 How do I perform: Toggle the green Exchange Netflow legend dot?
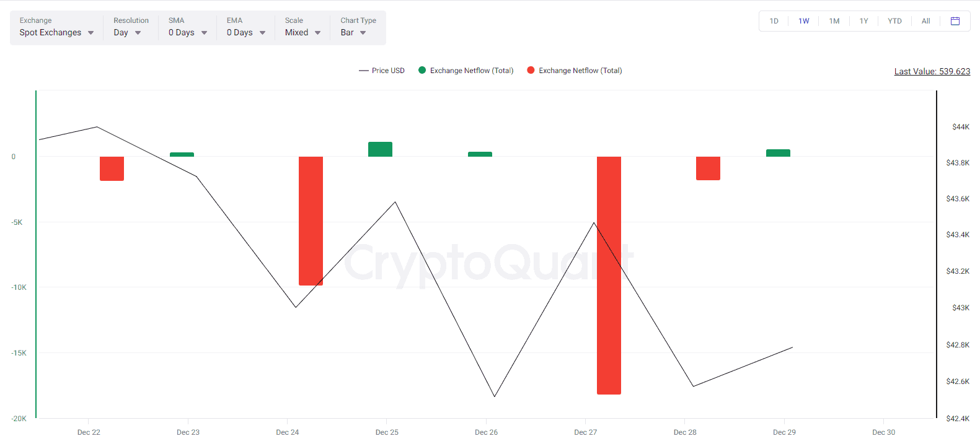422,71
